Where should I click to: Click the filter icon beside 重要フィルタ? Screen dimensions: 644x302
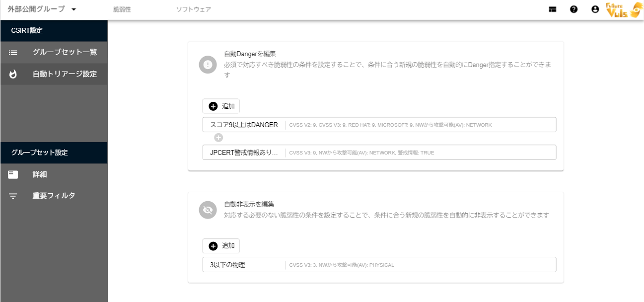[x=13, y=196]
